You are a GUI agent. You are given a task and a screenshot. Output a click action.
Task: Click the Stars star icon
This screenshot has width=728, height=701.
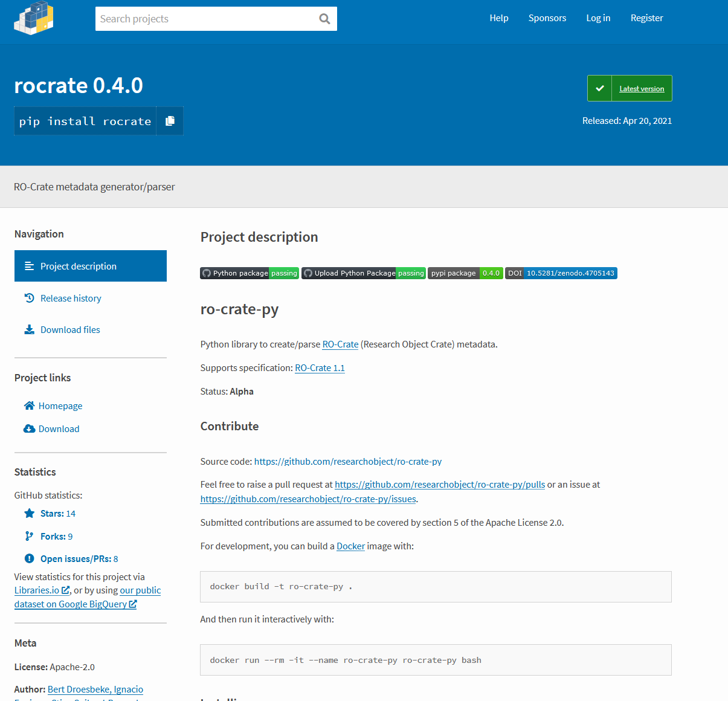point(29,513)
